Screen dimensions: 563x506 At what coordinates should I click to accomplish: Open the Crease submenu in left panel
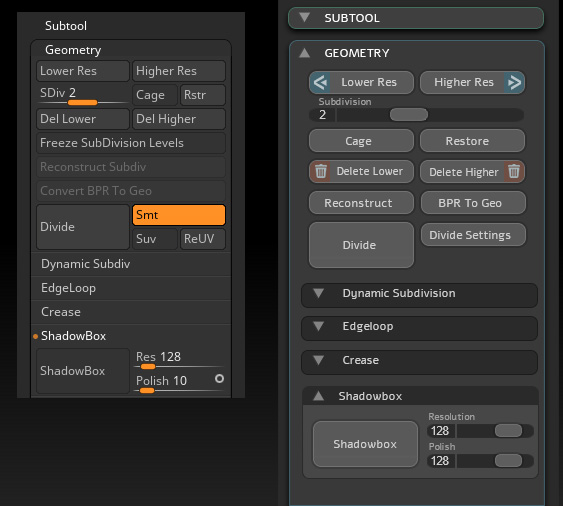point(131,312)
